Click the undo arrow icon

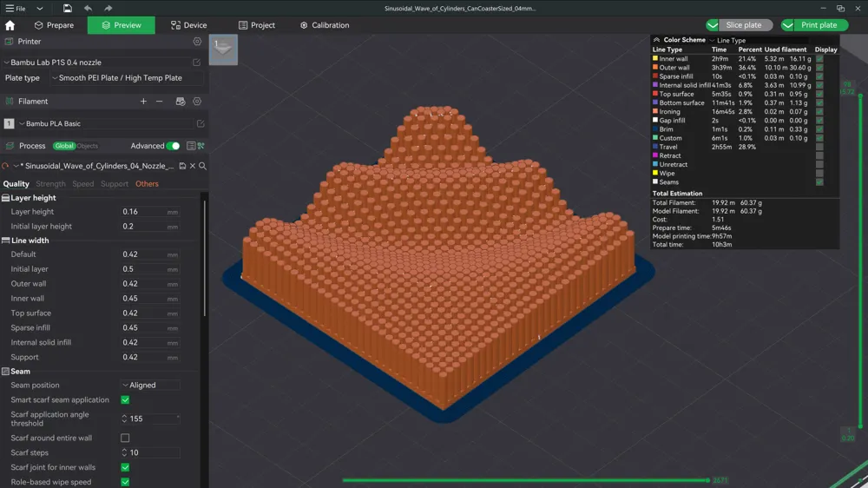tap(88, 8)
